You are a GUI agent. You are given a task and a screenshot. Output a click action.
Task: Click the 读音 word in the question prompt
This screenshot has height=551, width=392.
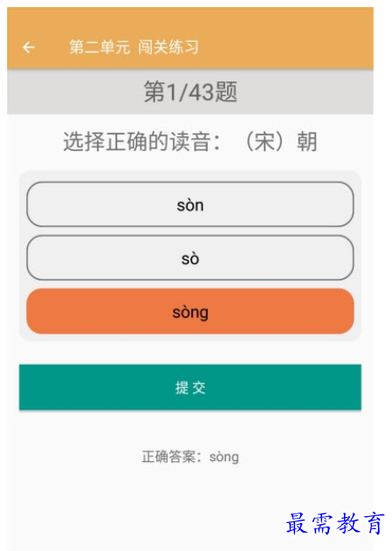(x=190, y=141)
